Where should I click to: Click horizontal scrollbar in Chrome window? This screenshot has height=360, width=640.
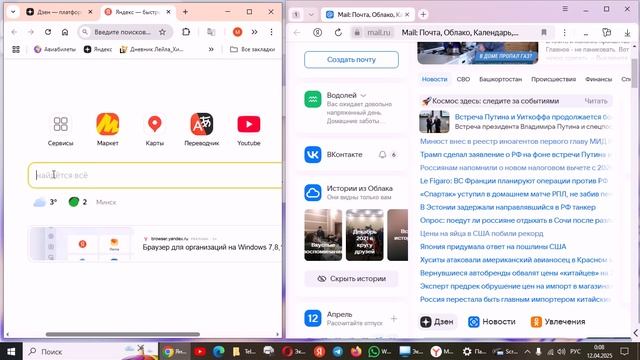pos(122,334)
